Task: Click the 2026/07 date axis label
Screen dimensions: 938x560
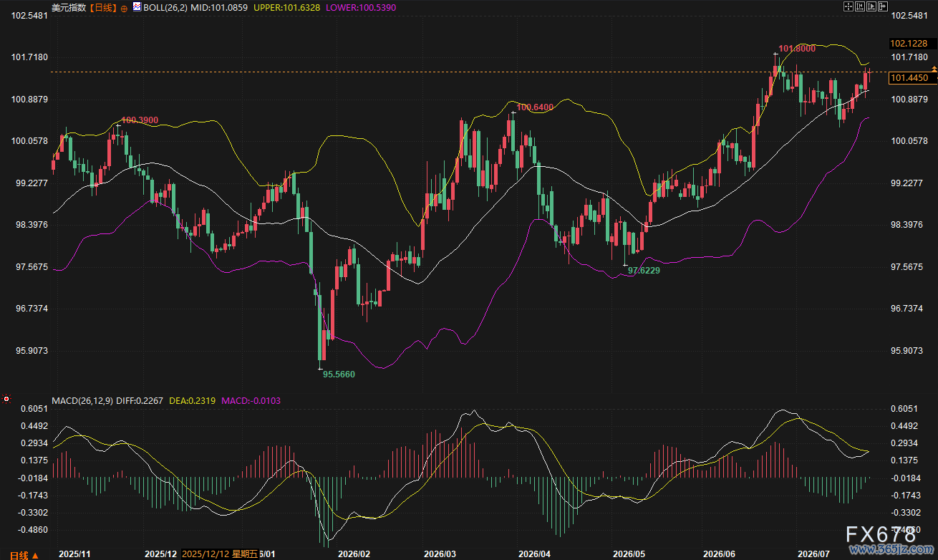Action: click(814, 554)
